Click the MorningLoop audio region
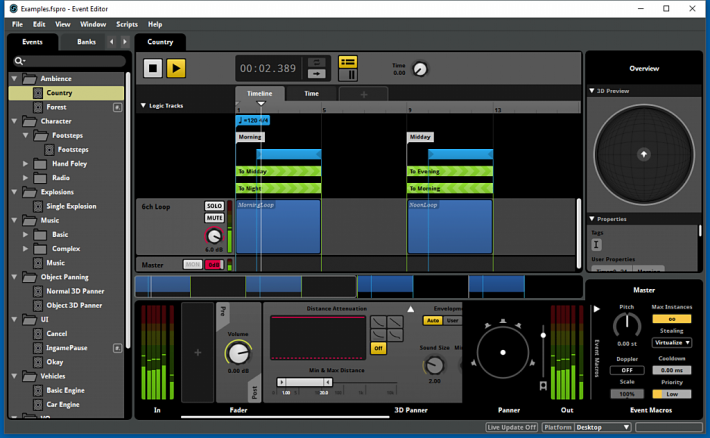Viewport: 710px width, 438px height. click(278, 226)
